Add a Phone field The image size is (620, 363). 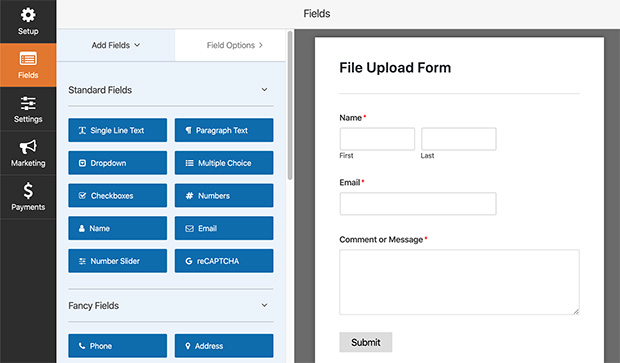(117, 346)
